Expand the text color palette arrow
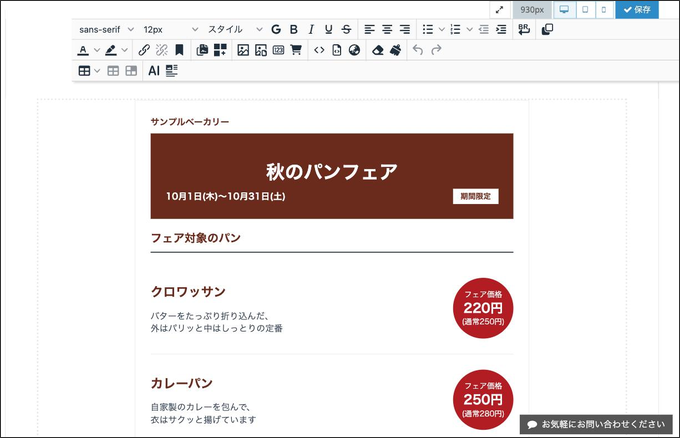 pos(97,50)
